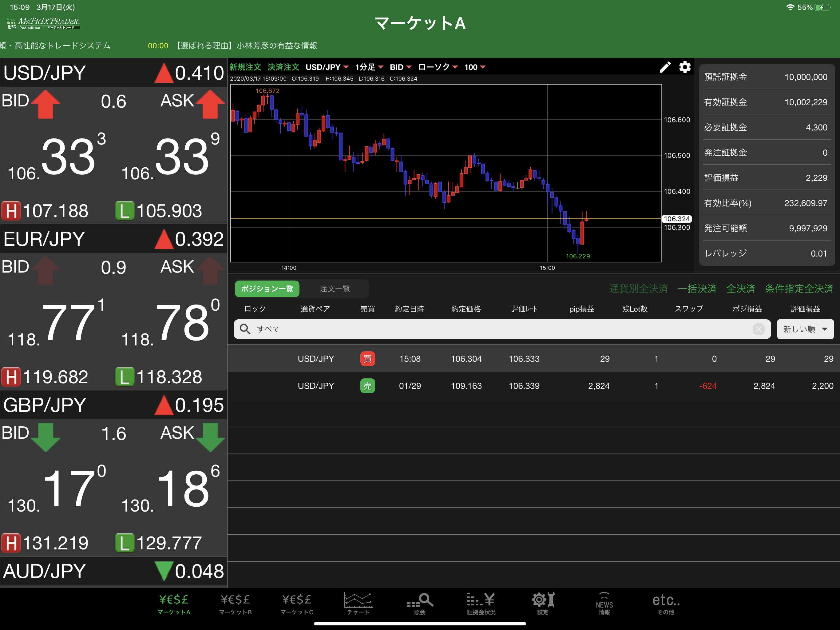The width and height of the screenshot is (840, 630).
Task: Tap 決済注文 settlement order
Action: pyautogui.click(x=283, y=67)
